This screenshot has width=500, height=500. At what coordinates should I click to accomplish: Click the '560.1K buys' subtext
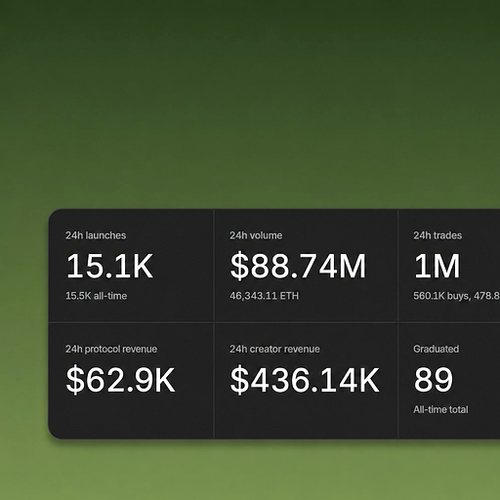[442, 296]
